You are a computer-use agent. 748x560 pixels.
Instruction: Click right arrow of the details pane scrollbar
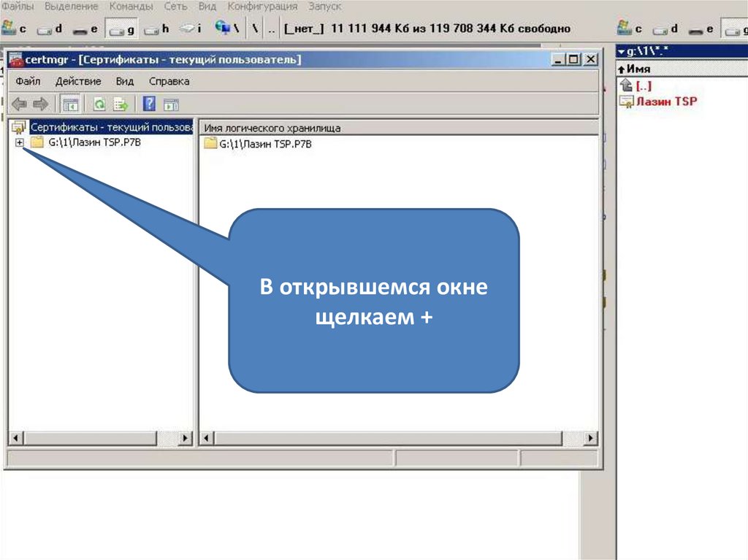590,438
